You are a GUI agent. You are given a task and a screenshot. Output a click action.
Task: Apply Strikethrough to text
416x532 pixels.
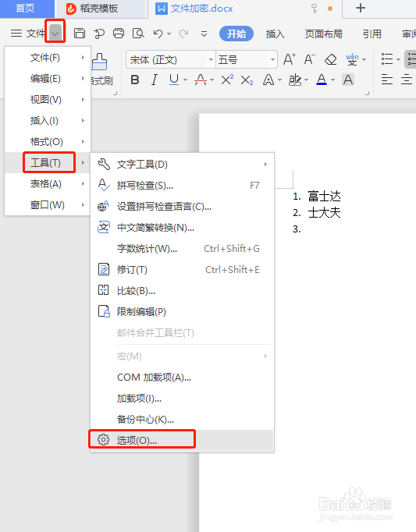201,80
